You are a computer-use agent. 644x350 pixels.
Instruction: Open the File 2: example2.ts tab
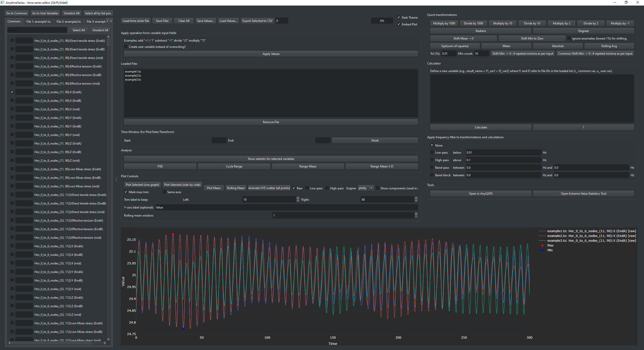pos(69,21)
